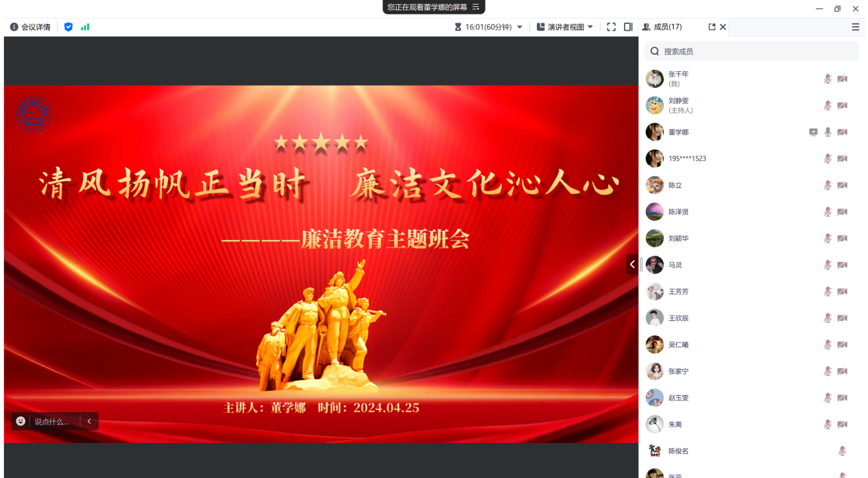Click 赵玉雯 microphone muted icon

pos(828,398)
